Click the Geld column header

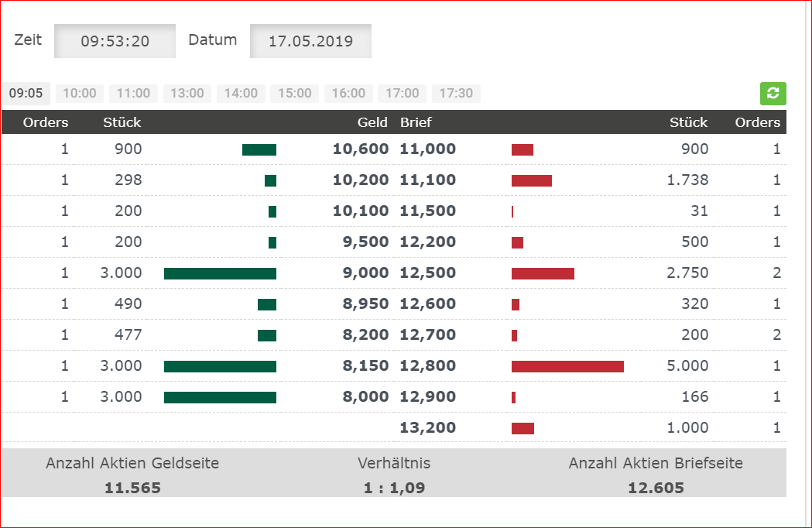coord(372,122)
